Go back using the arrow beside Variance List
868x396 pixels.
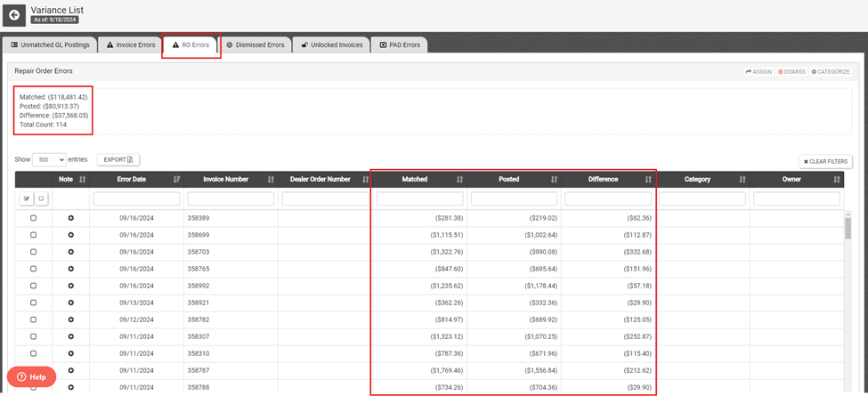pos(14,15)
